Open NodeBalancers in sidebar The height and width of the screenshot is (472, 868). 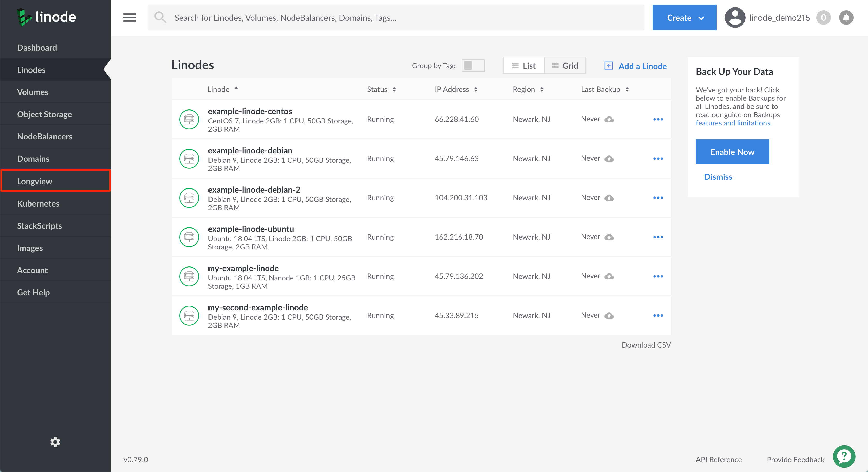[55, 136]
